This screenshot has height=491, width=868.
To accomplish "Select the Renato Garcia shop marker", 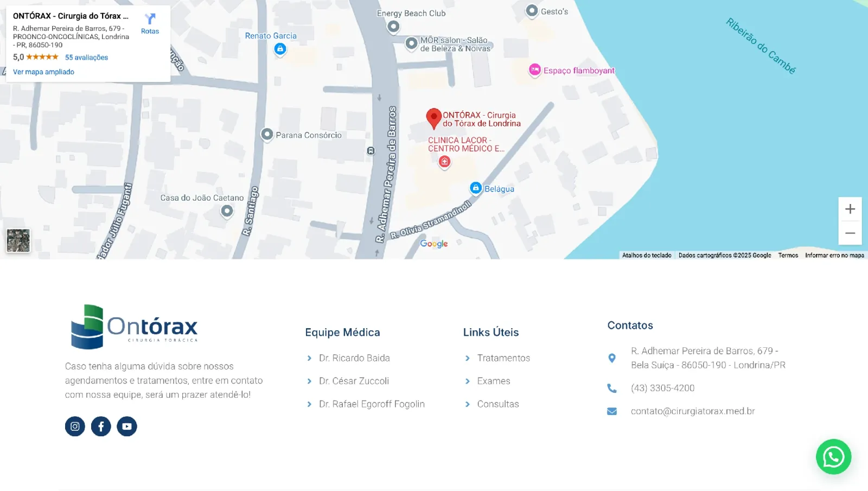I will [280, 49].
